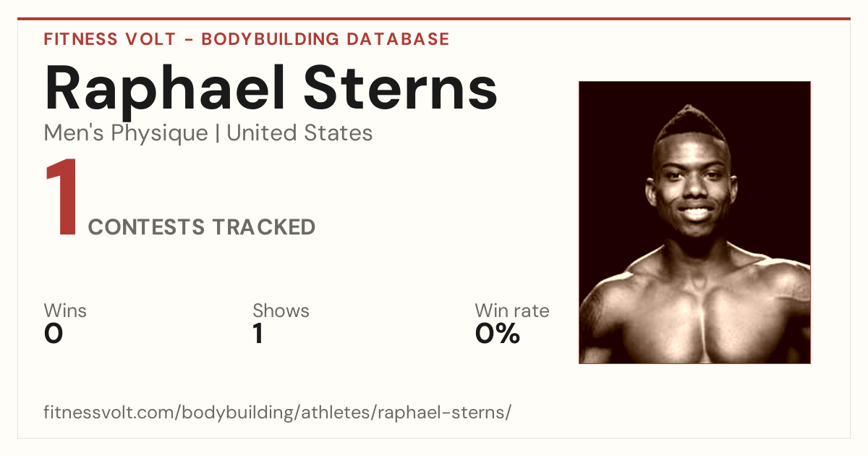Click the Fitness Volt Bodybuilding Database header
The height and width of the screenshot is (456, 868).
point(247,39)
